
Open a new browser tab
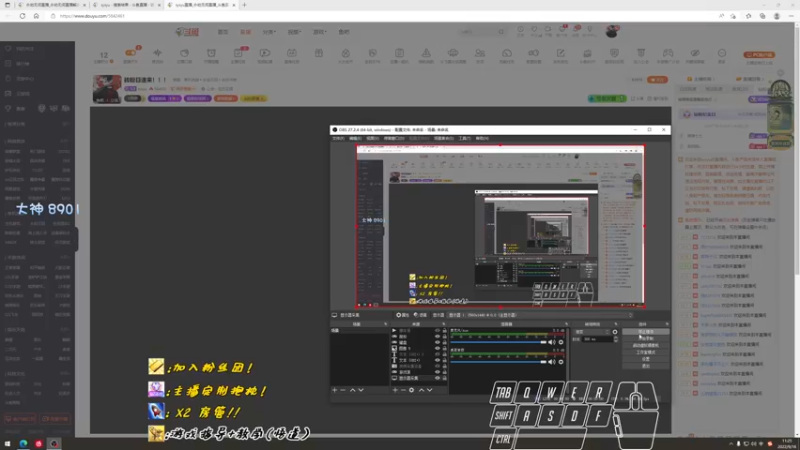pos(244,5)
